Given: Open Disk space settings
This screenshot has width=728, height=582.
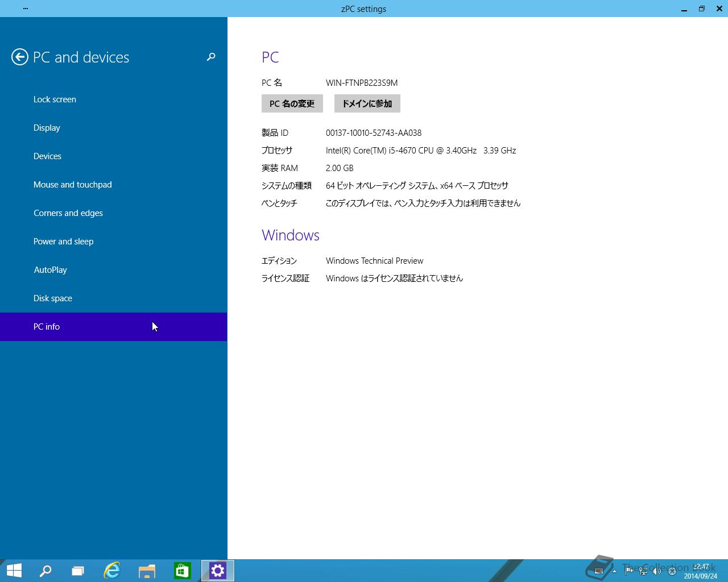Looking at the screenshot, I should point(114,298).
